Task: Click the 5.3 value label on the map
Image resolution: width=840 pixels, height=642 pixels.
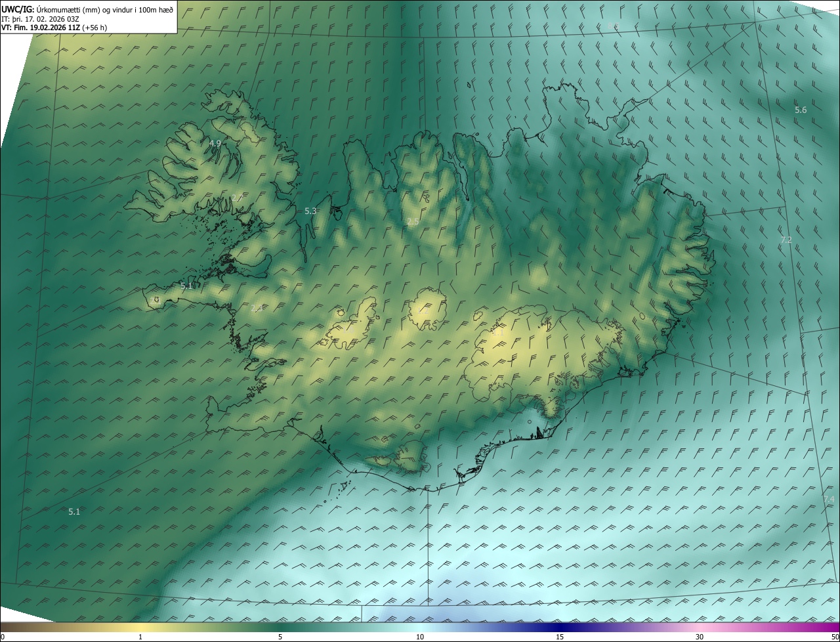Action: (310, 211)
